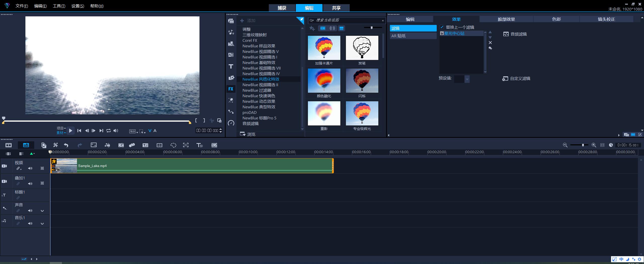The width and height of the screenshot is (644, 264).
Task: Fit project in timeline window
Action: [x=602, y=145]
